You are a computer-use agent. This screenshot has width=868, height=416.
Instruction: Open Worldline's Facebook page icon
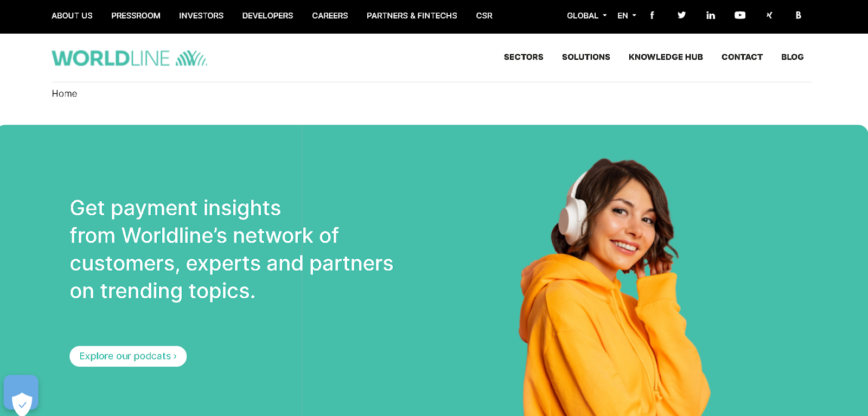pos(652,15)
